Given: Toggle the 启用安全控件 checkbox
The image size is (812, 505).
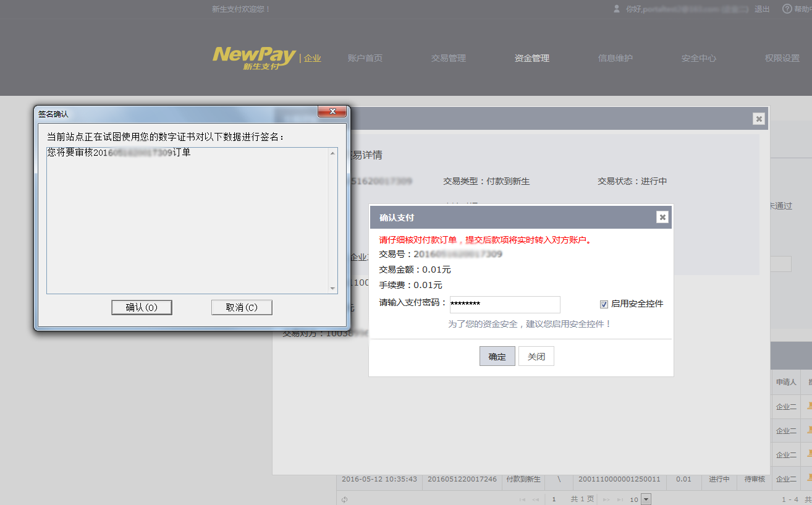Looking at the screenshot, I should click(x=604, y=304).
